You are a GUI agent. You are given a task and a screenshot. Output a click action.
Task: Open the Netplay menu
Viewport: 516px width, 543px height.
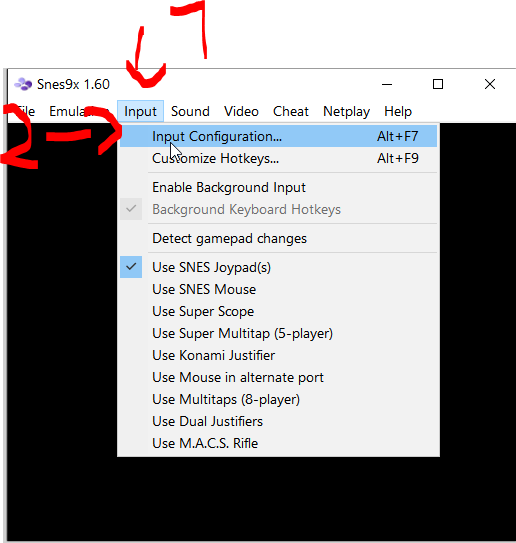346,111
